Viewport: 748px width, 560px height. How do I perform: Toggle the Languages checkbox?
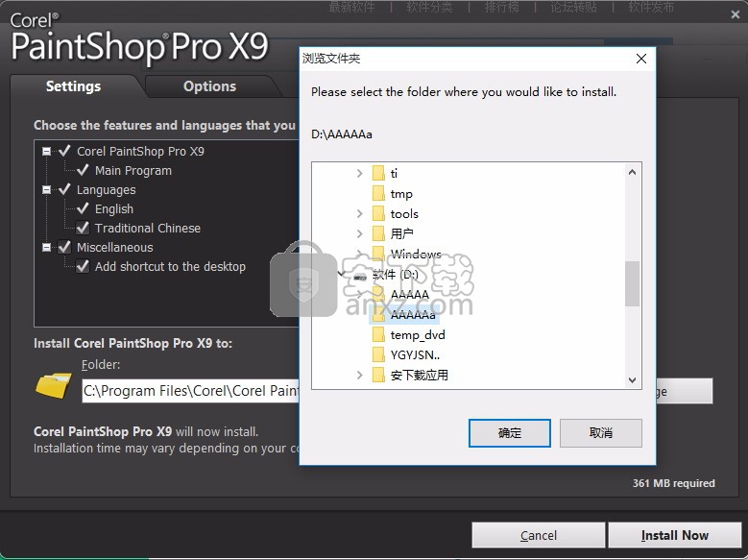(64, 189)
